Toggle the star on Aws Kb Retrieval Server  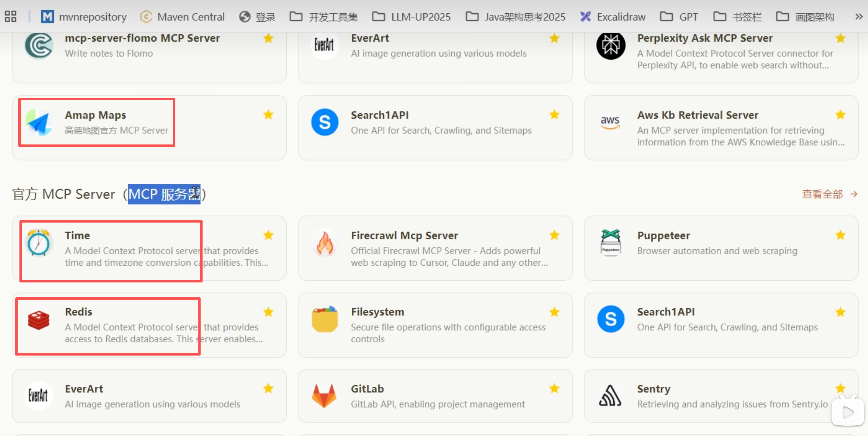pos(840,115)
